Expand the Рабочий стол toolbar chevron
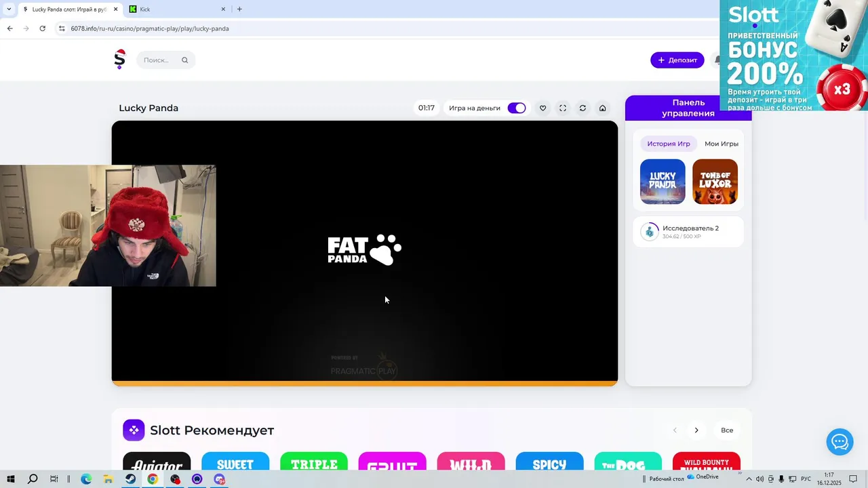 pos(740,473)
